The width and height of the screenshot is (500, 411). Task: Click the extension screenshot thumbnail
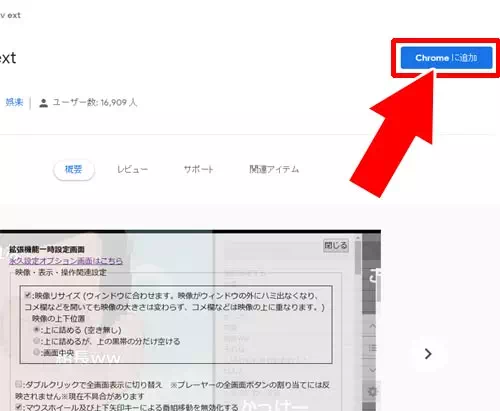pyautogui.click(x=190, y=320)
